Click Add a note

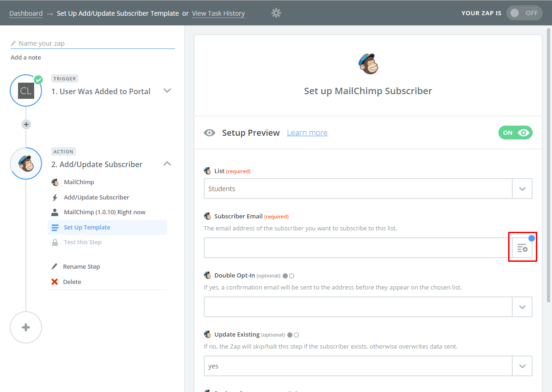point(26,57)
